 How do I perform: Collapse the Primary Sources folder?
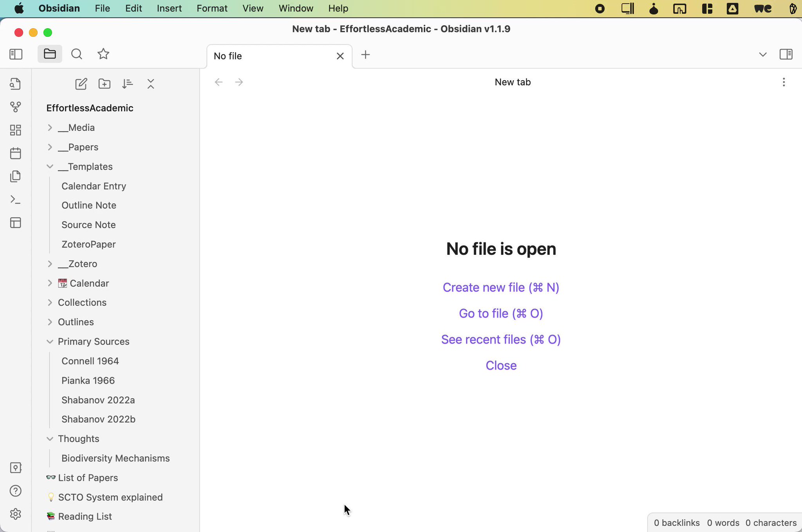pos(49,342)
